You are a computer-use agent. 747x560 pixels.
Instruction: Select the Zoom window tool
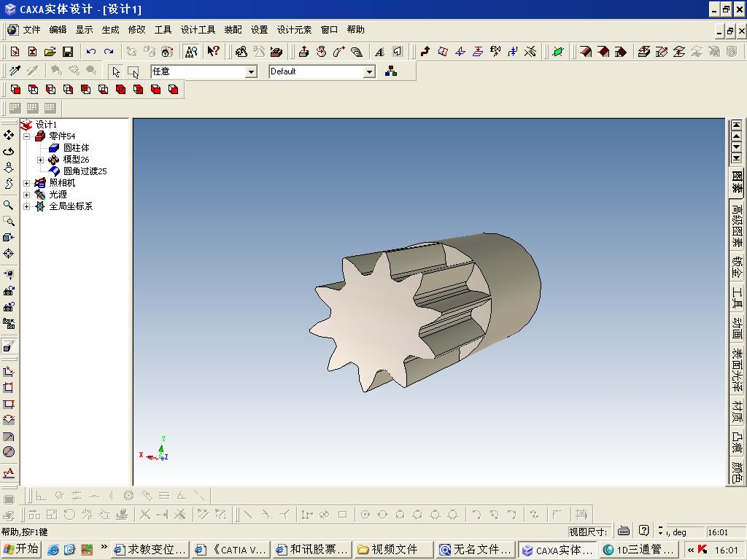click(9, 222)
